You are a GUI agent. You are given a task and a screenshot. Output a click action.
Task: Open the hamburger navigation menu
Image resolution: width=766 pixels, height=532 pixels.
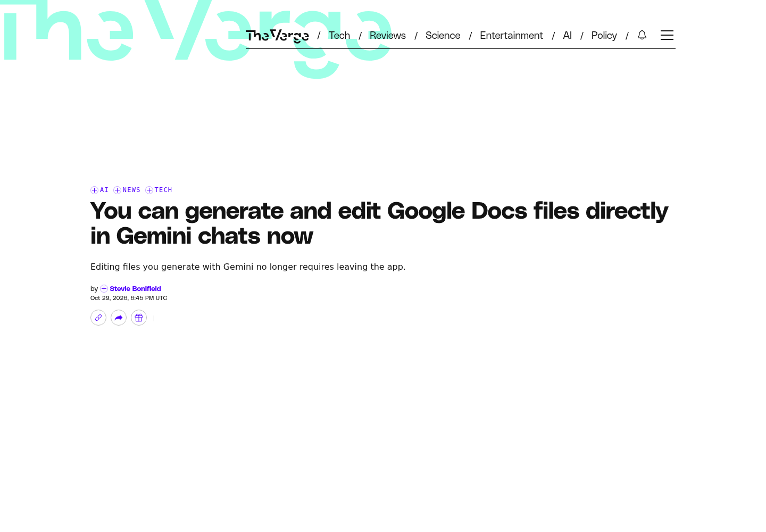click(x=667, y=35)
